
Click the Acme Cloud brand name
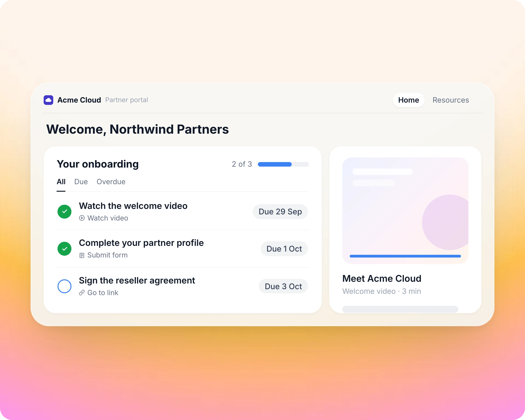point(79,100)
